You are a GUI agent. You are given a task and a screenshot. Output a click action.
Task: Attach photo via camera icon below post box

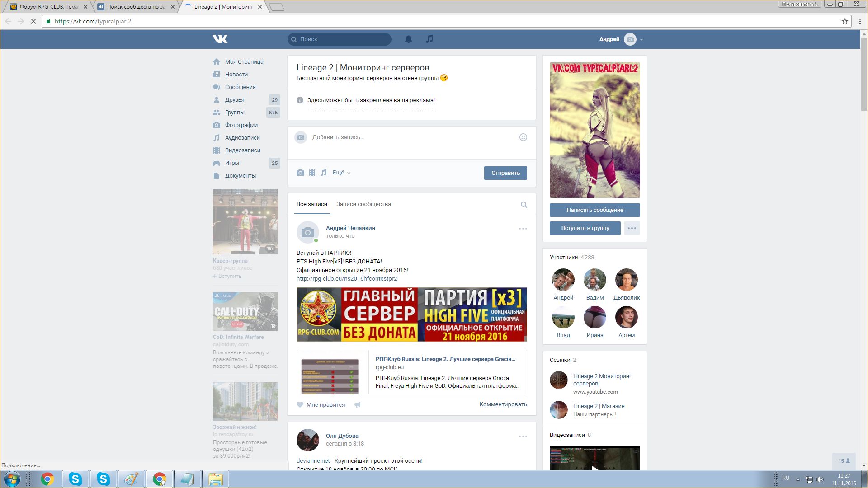pos(300,173)
